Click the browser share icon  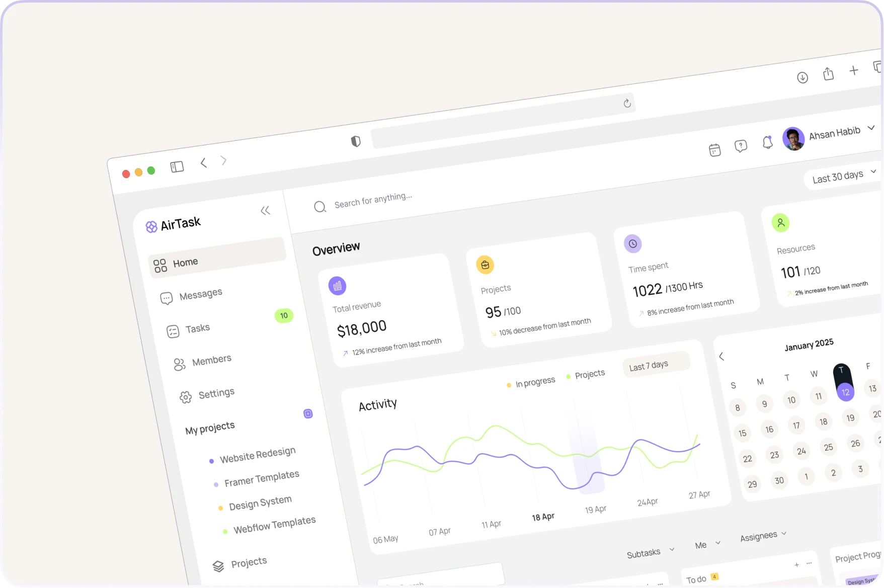(828, 74)
